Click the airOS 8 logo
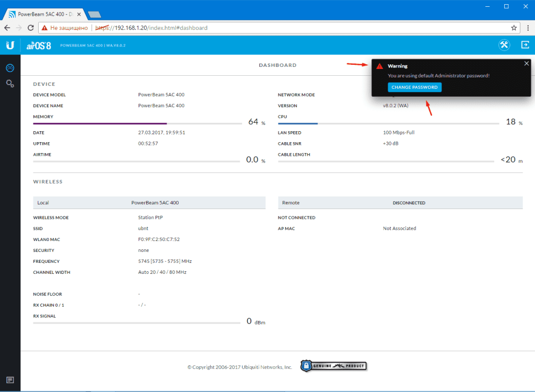This screenshot has width=535, height=392. pyautogui.click(x=39, y=45)
